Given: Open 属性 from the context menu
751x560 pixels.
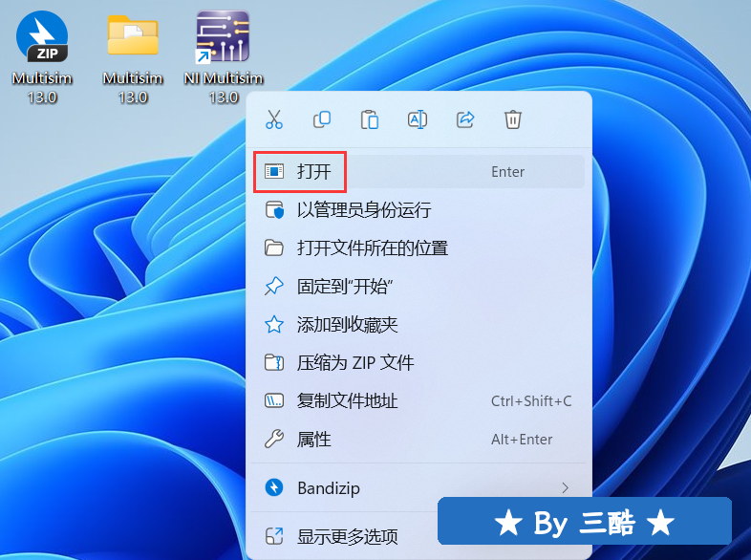Looking at the screenshot, I should pos(418,440).
